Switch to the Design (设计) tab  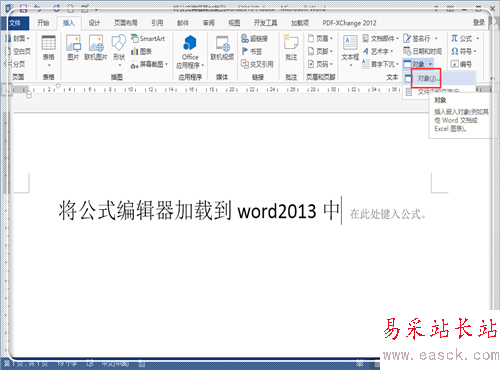click(94, 23)
